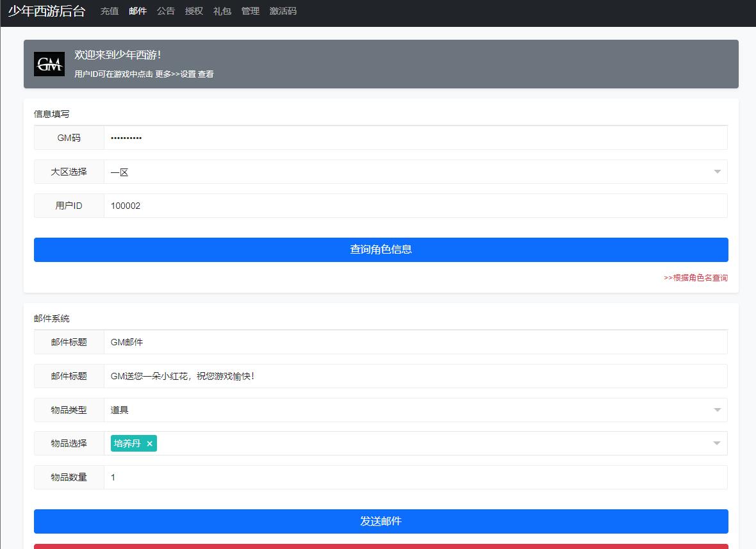Focus the 物品数量 input field
Viewport: 756px width, 549px height.
pyautogui.click(x=416, y=477)
